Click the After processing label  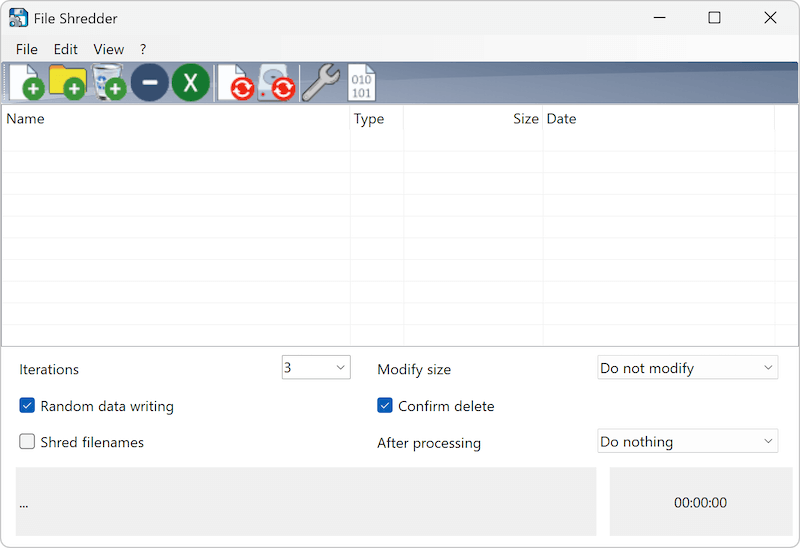[x=429, y=443]
